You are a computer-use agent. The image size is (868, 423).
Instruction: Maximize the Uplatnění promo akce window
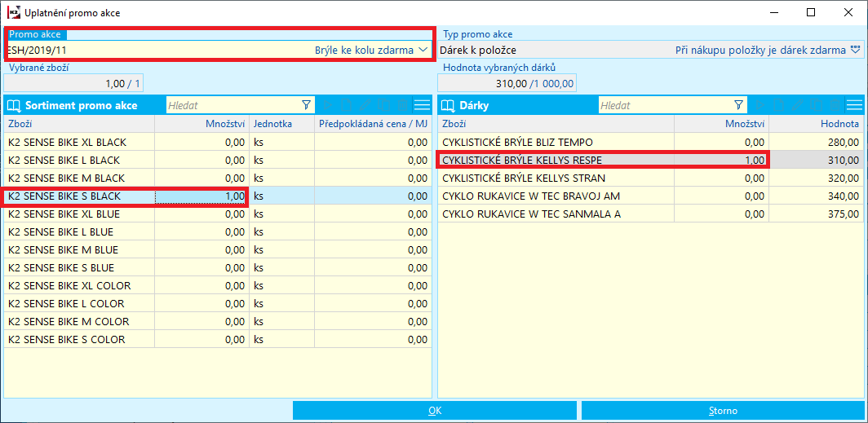pyautogui.click(x=811, y=12)
